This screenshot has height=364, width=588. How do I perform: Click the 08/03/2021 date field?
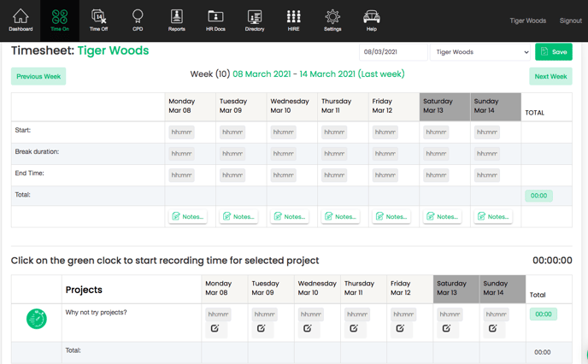coord(392,52)
